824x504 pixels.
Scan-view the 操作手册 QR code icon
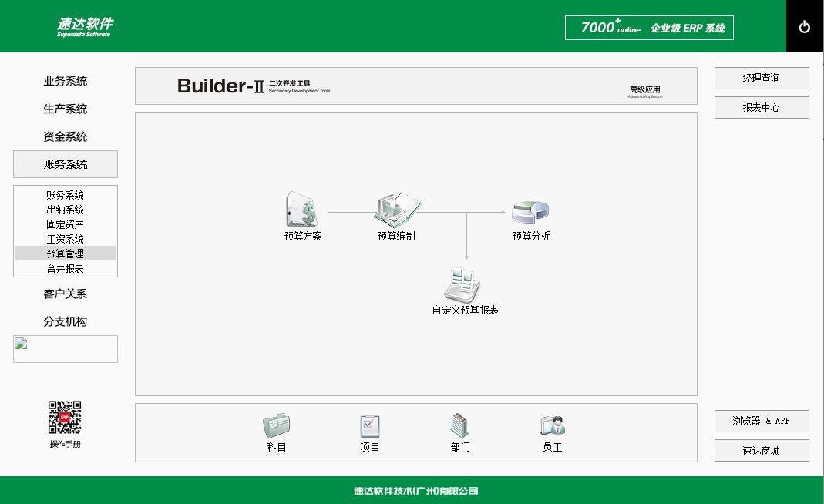coord(63,416)
